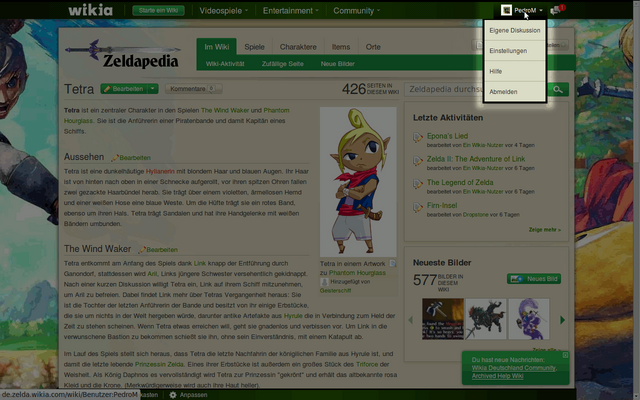Click Anpassen in bottom toolbar
This screenshot has height=400, width=640.
(x=193, y=395)
